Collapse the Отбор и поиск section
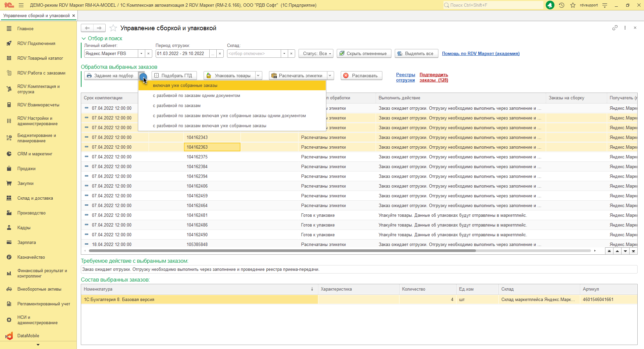Image resolution: width=644 pixels, height=349 pixels. 84,39
